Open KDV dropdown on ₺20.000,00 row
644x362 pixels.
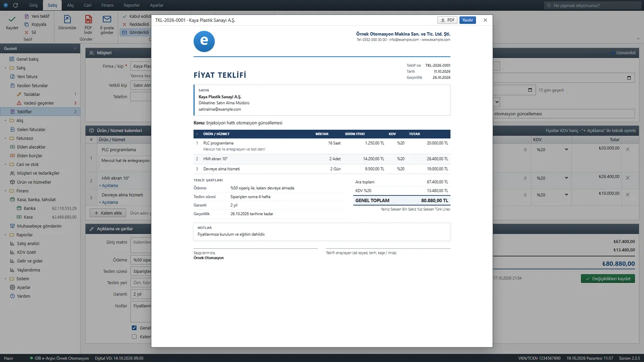point(552,149)
